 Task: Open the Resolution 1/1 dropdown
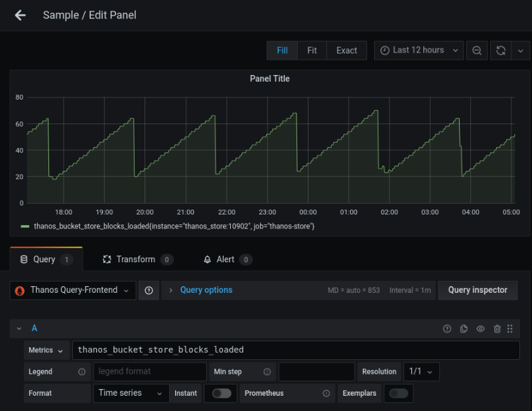click(x=421, y=372)
